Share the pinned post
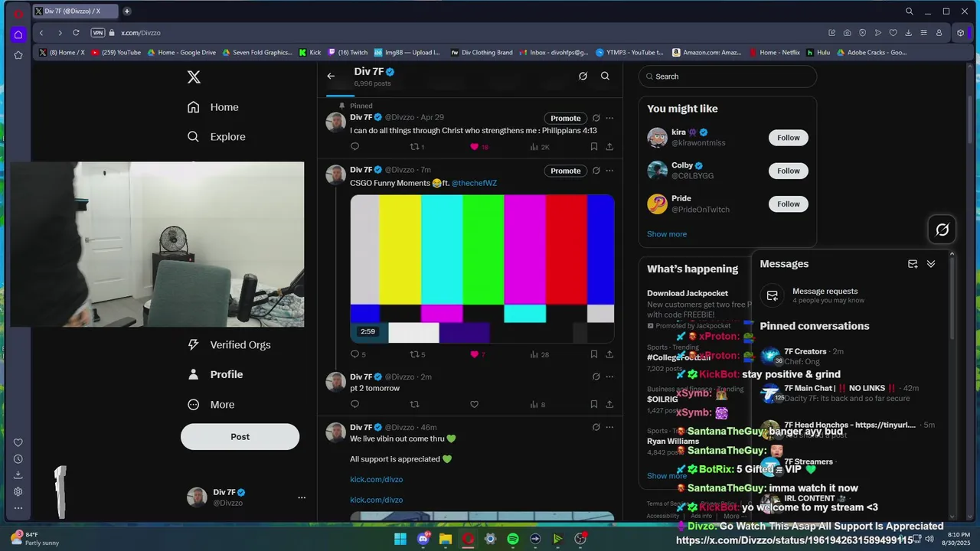980x551 pixels. click(609, 147)
